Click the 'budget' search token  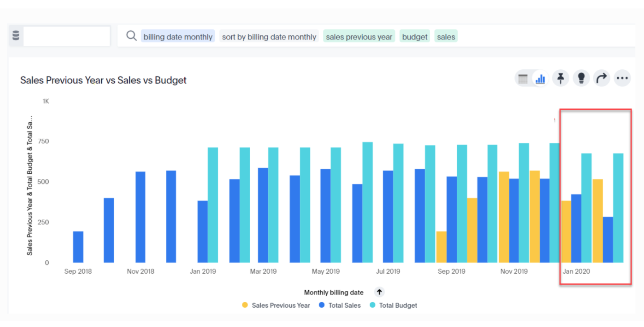pyautogui.click(x=415, y=37)
